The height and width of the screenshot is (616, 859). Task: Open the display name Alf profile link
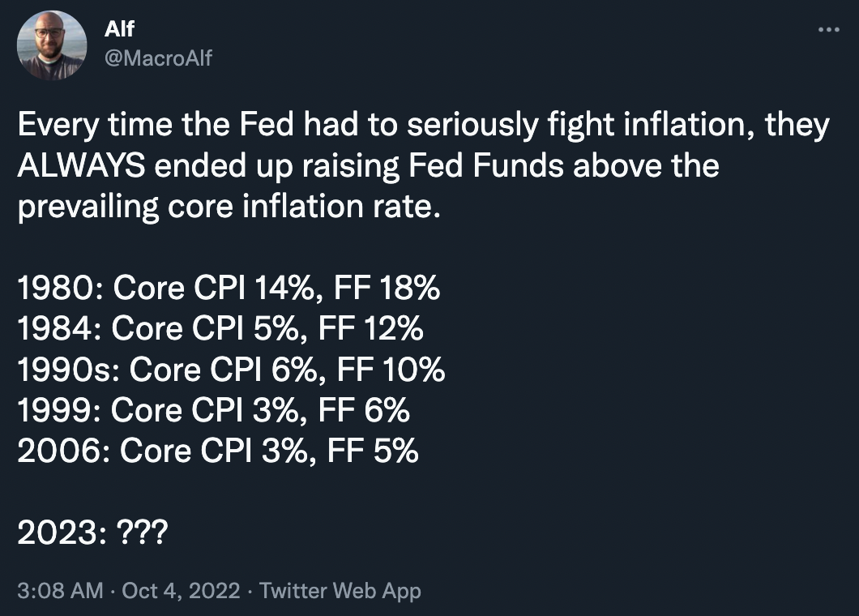point(119,30)
